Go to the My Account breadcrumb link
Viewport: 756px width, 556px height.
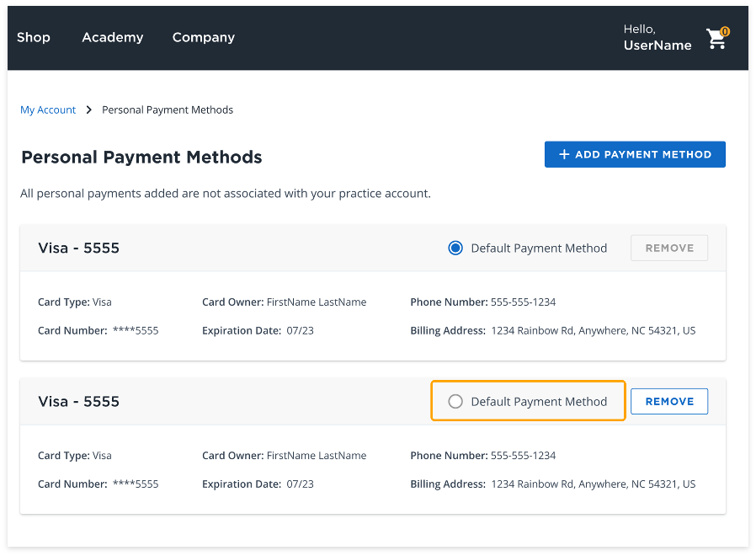(x=48, y=110)
